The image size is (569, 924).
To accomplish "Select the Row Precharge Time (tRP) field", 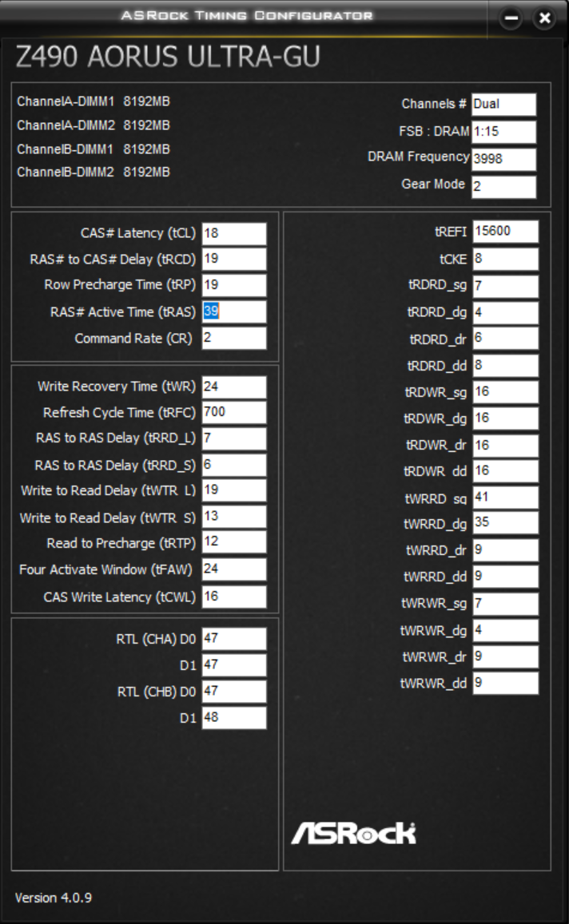I will [x=234, y=285].
